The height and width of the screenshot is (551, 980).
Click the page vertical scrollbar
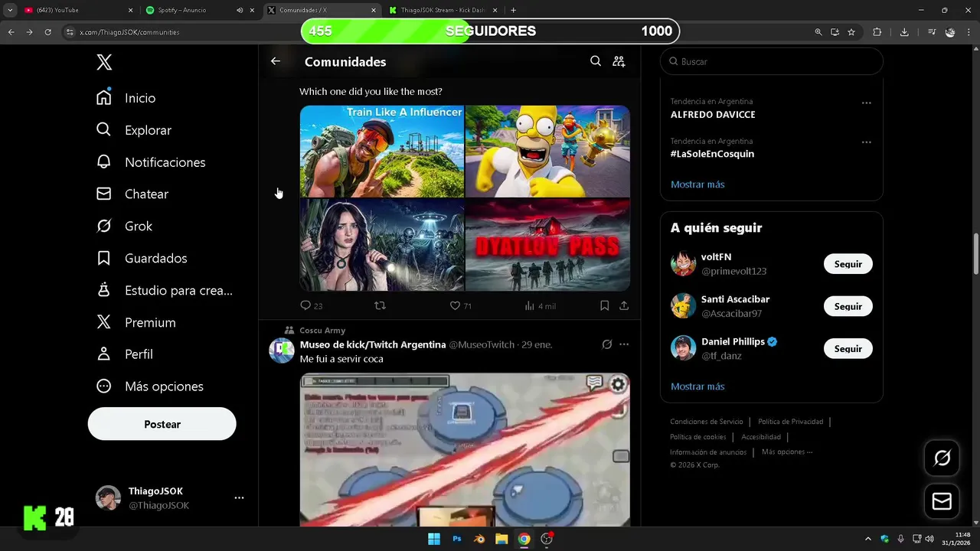pos(975,253)
